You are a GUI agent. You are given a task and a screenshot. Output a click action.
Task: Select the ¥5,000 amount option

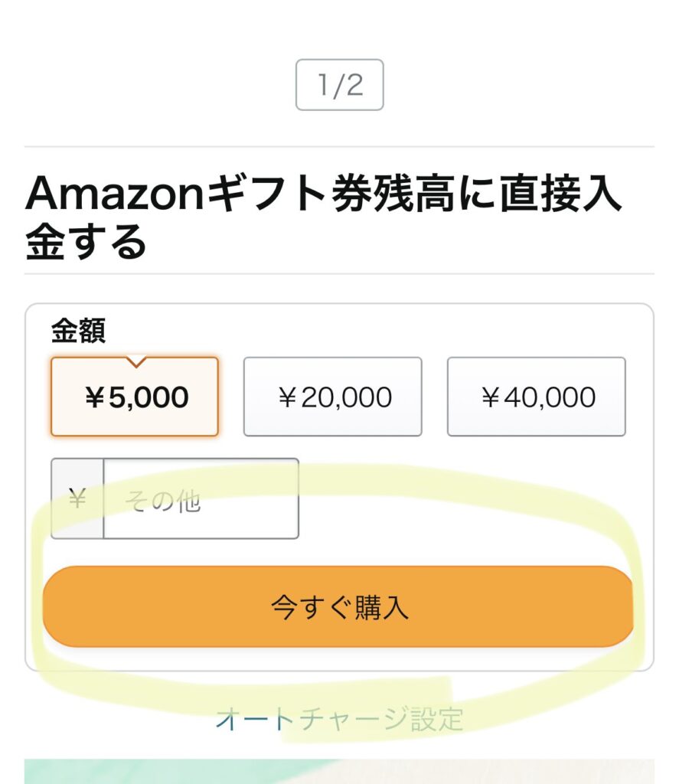pyautogui.click(x=135, y=397)
